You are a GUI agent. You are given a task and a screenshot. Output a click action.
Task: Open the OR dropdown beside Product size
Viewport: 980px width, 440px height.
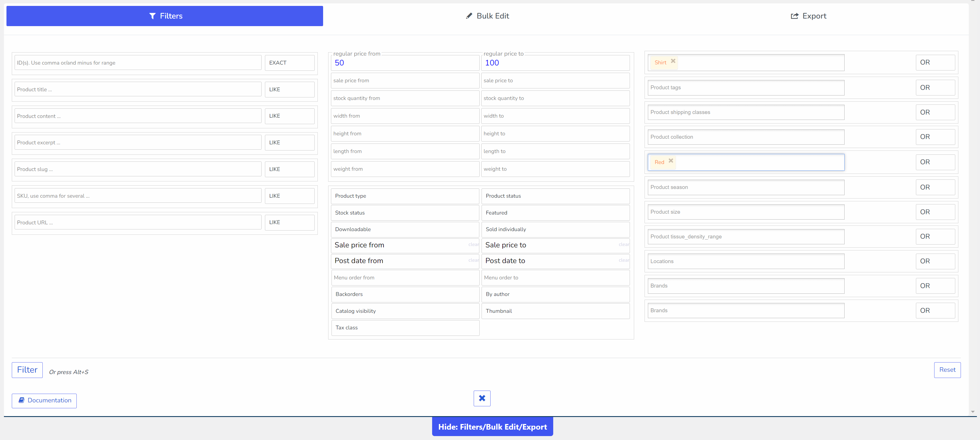click(935, 212)
